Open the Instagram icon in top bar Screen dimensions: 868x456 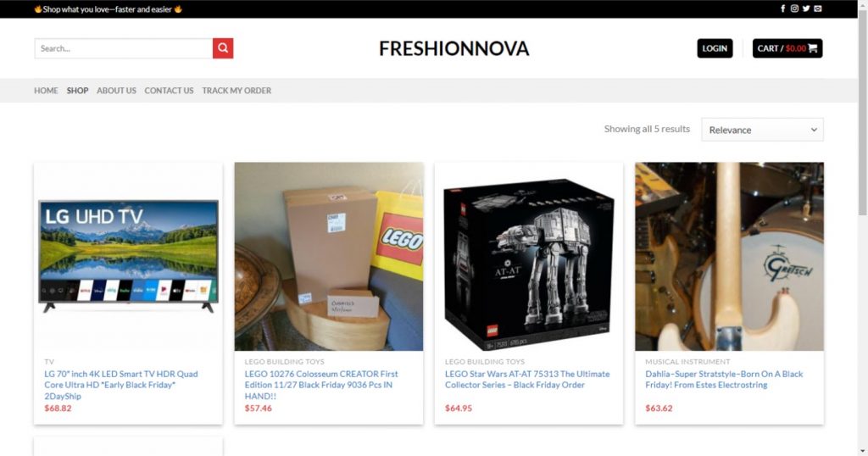794,8
